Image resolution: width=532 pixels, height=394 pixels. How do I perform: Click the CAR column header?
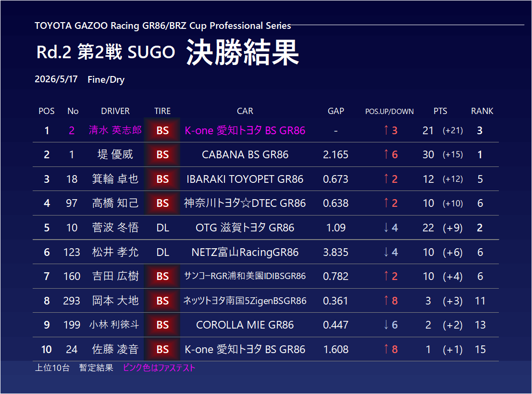245,111
